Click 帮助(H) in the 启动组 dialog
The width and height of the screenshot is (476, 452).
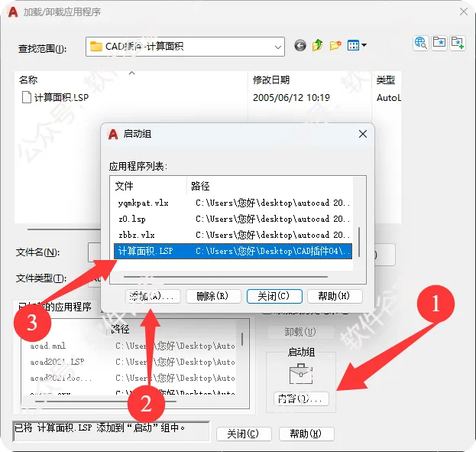(x=335, y=296)
